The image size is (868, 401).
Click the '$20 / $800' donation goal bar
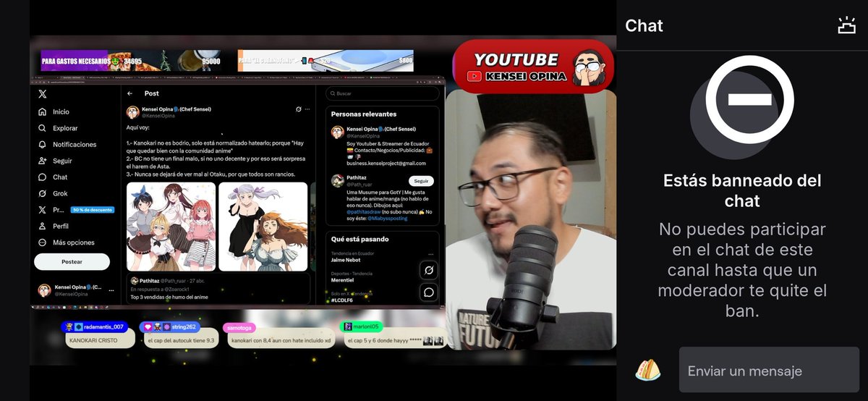click(326, 61)
